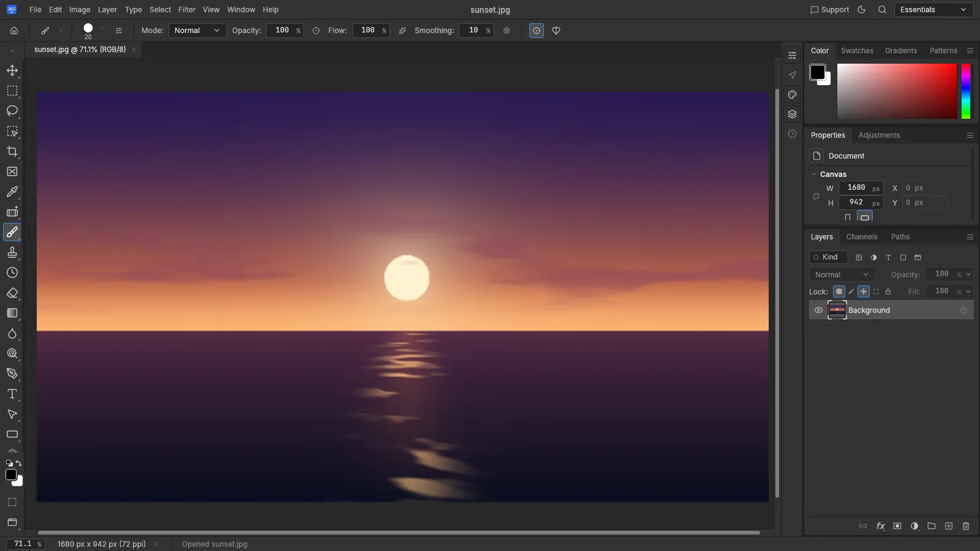
Task: Select the Brush tool in the toolbar
Action: click(x=12, y=232)
